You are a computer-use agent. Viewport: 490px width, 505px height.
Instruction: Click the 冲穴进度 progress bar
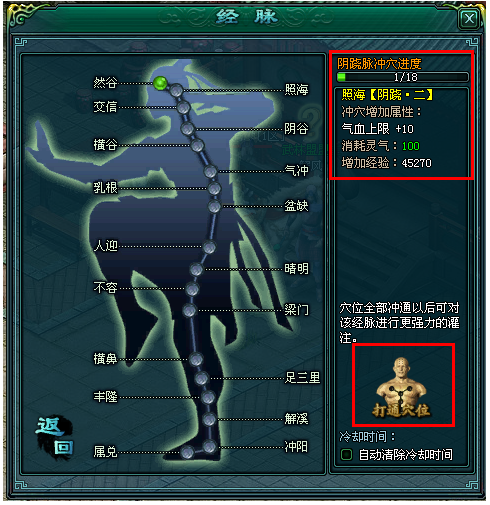pyautogui.click(x=403, y=77)
